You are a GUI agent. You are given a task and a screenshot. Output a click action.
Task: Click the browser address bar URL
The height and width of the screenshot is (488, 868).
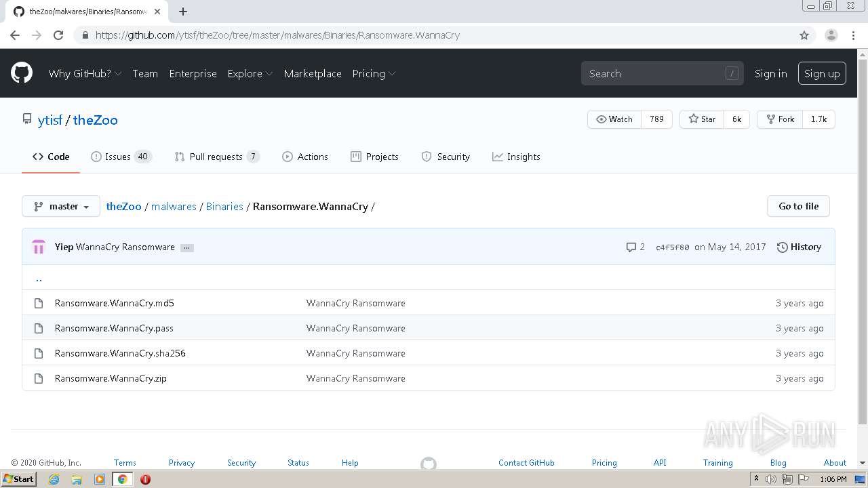click(x=277, y=35)
